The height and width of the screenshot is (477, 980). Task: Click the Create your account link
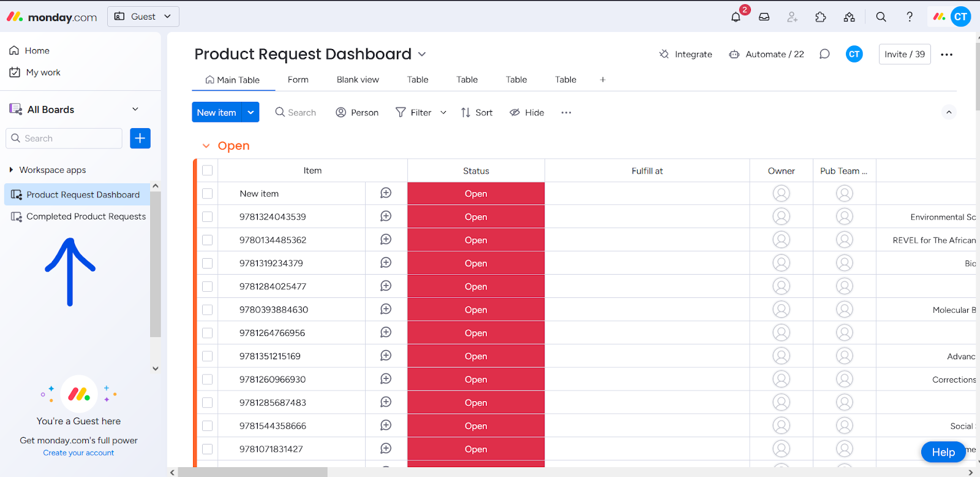point(78,453)
